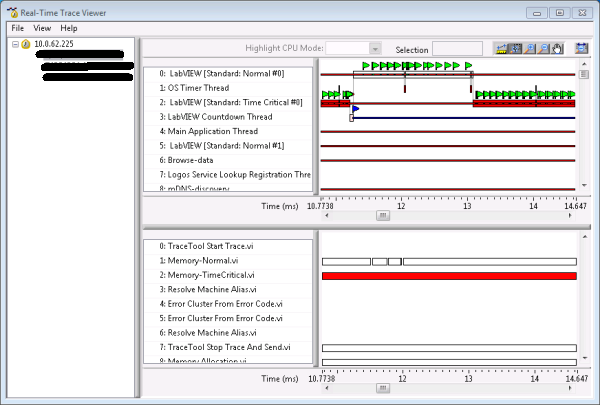Click the blue flag marker in thread view
Image resolution: width=600 pixels, height=405 pixels.
pyautogui.click(x=355, y=109)
